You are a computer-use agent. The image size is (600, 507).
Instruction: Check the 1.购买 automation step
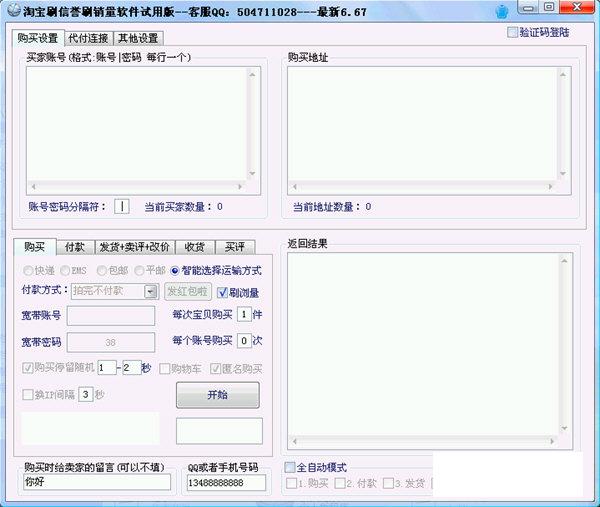click(292, 483)
